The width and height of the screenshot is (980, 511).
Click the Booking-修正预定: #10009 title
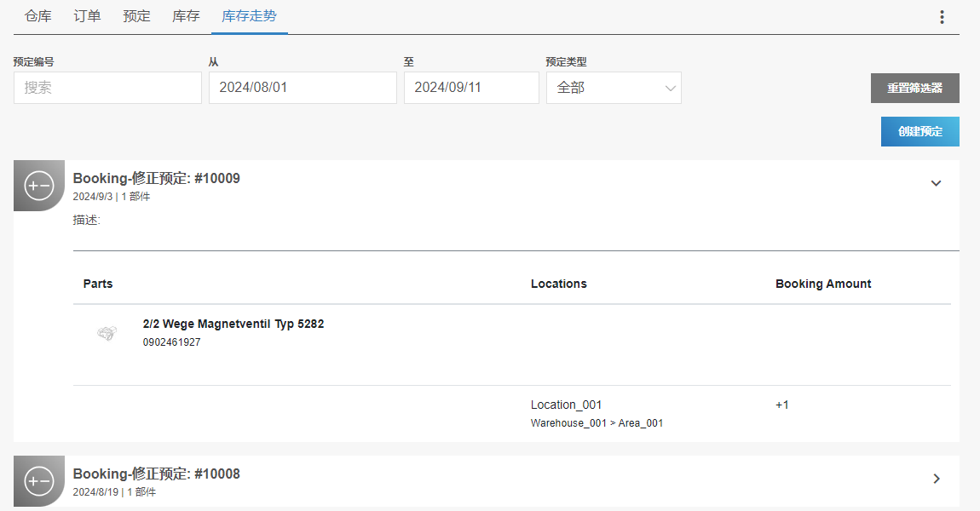(156, 178)
